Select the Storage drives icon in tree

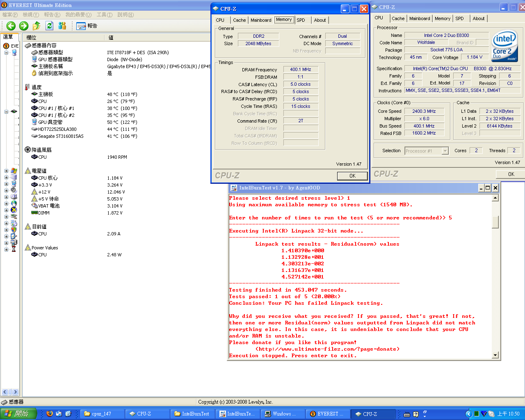point(14,197)
